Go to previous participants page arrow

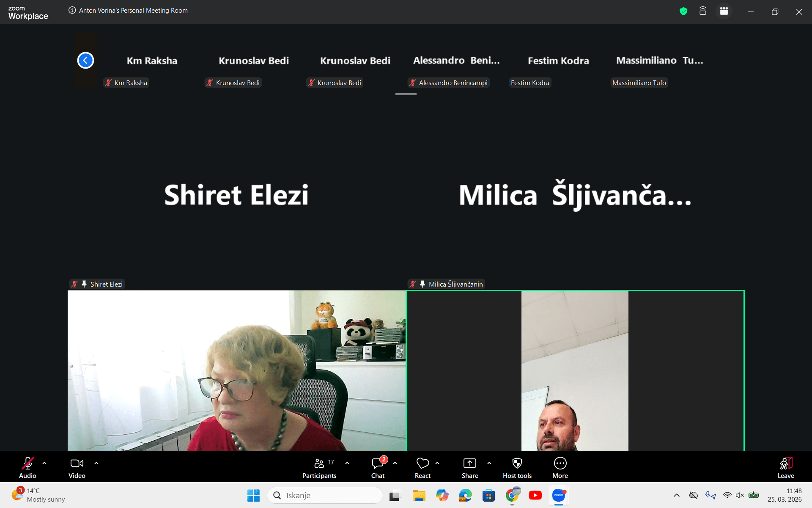(x=85, y=60)
